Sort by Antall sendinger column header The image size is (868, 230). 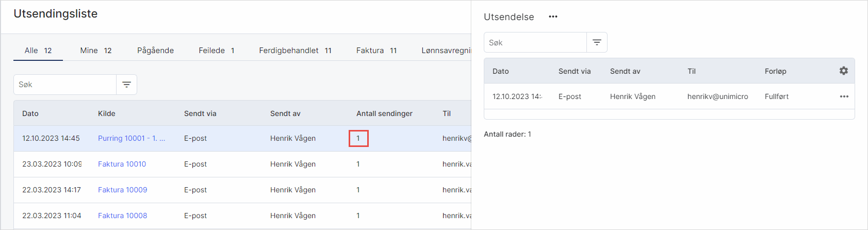click(384, 113)
